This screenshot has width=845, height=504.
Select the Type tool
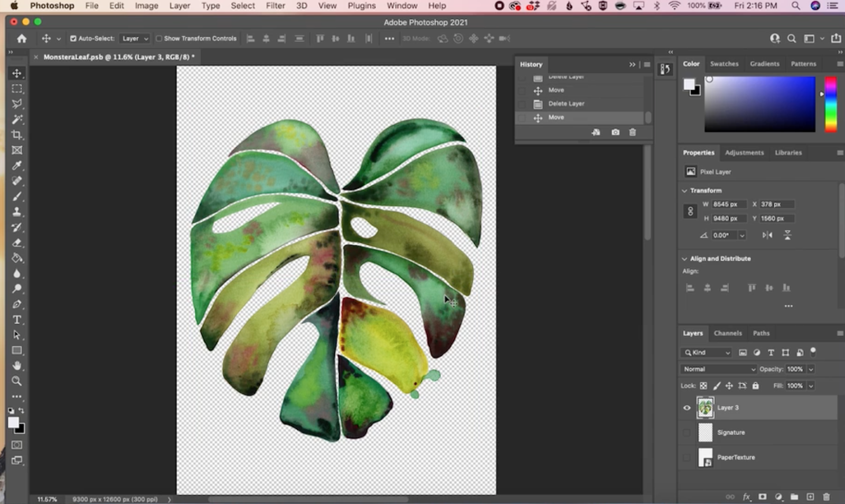point(17,320)
